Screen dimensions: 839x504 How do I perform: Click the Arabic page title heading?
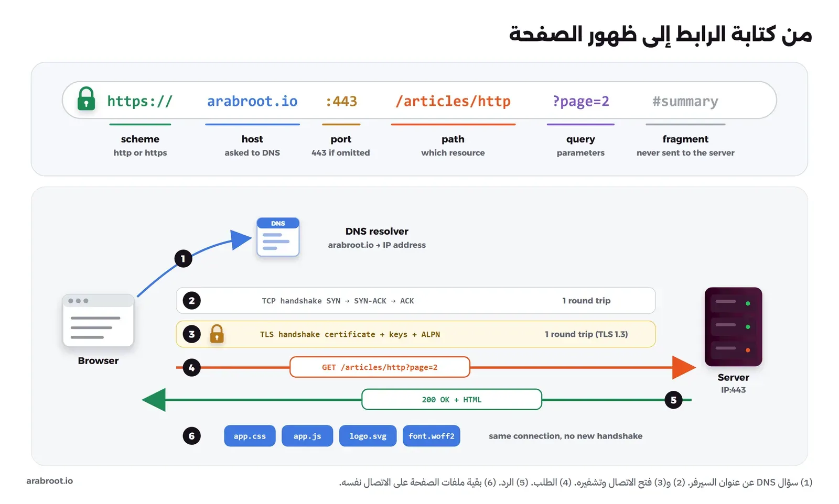[660, 35]
